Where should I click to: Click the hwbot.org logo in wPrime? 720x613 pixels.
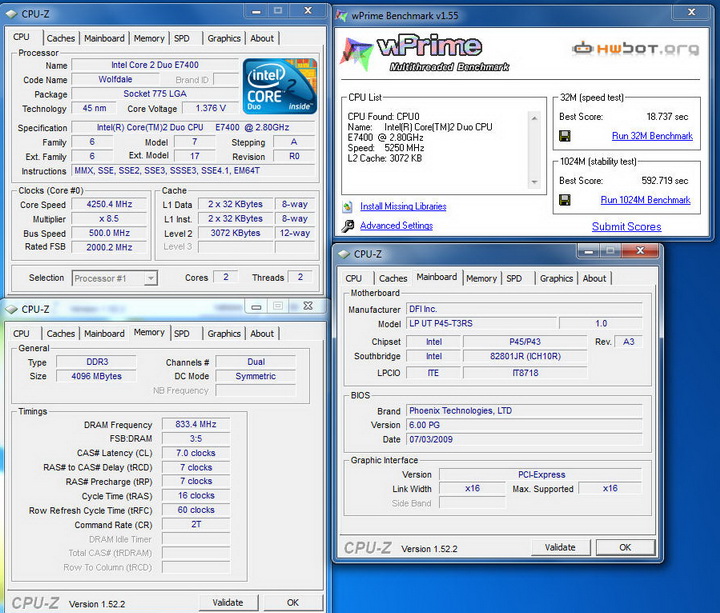[x=636, y=48]
